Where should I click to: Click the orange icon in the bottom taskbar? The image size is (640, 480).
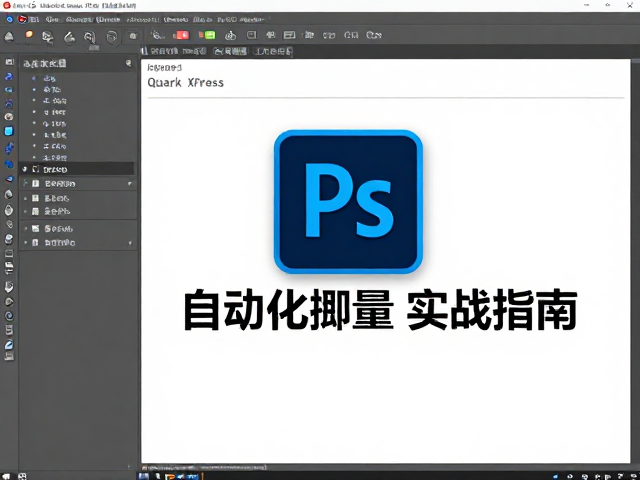(x=170, y=476)
